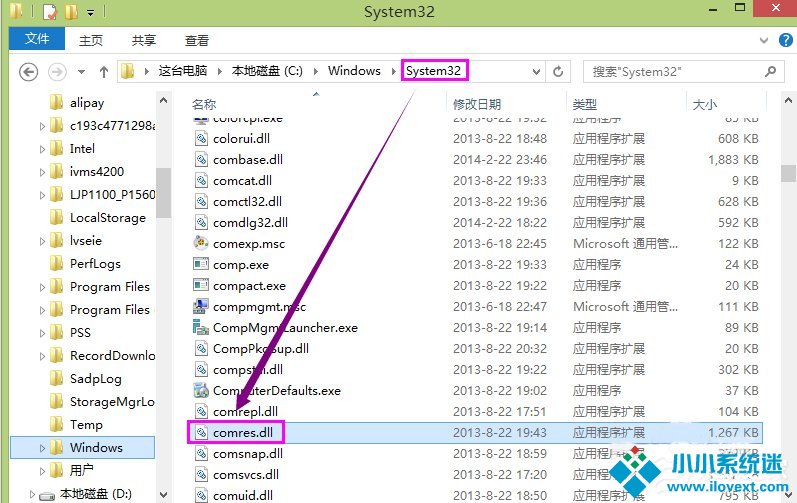Expand the PSS folder node

43,333
